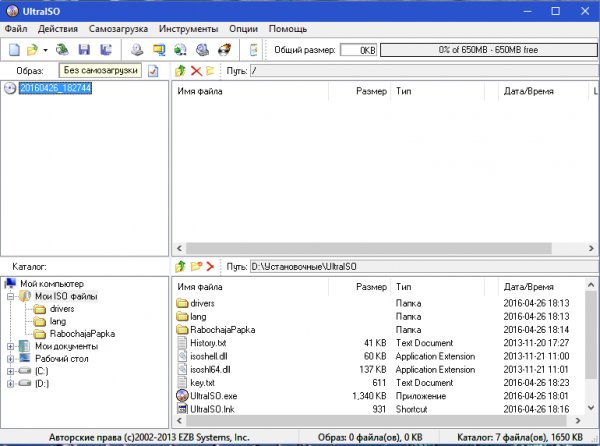Open the Действия menu

(x=58, y=29)
